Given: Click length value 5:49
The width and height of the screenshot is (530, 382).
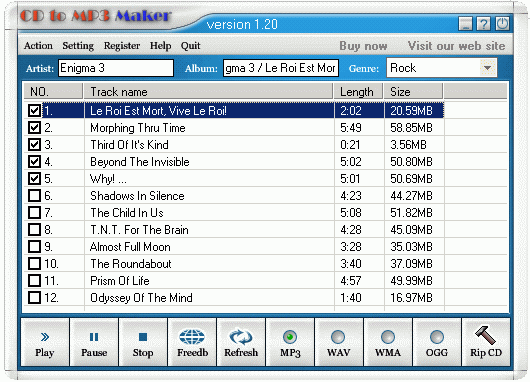Looking at the screenshot, I should [351, 128].
